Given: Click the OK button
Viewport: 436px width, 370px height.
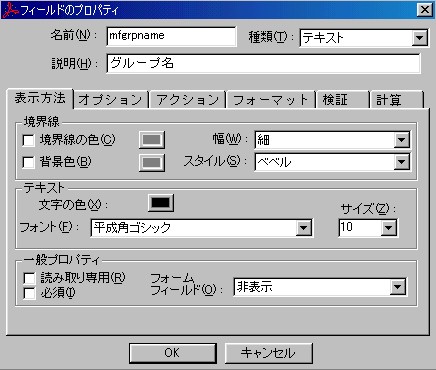Looking at the screenshot, I should (x=172, y=353).
